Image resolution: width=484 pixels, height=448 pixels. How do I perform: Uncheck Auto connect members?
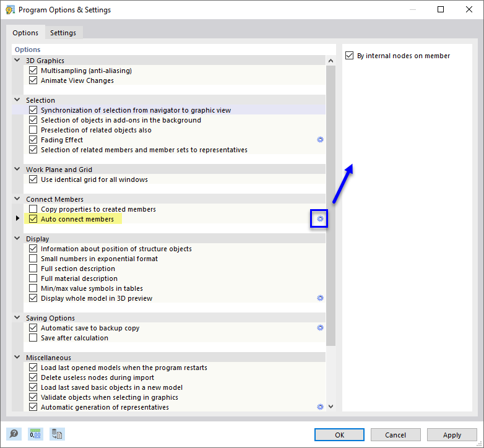[33, 219]
